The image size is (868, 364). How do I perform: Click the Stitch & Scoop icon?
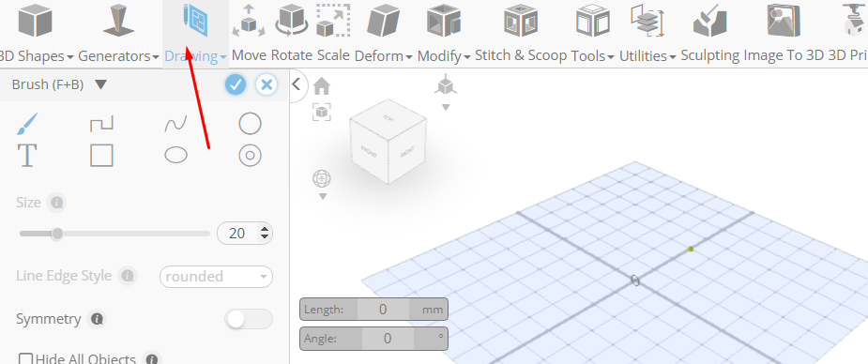[521, 21]
